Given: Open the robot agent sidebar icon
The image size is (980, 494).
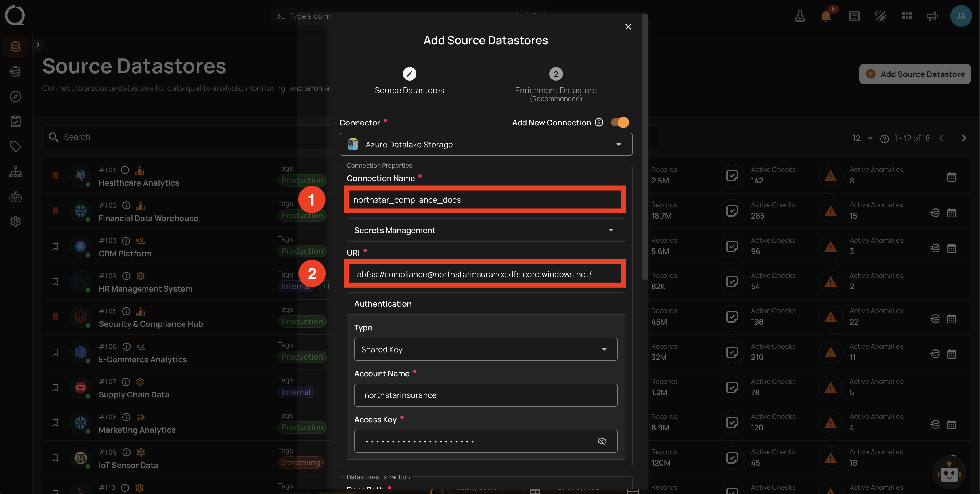Looking at the screenshot, I should point(16,196).
